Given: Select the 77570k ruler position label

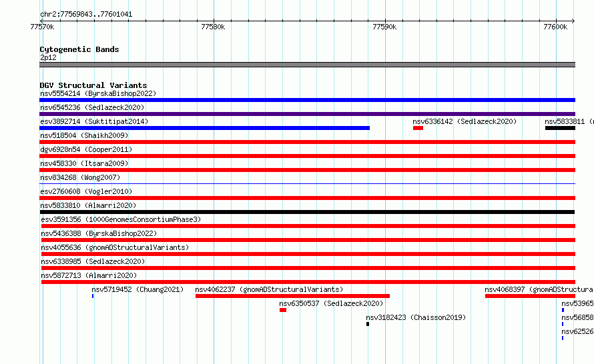Looking at the screenshot, I should coord(42,27).
